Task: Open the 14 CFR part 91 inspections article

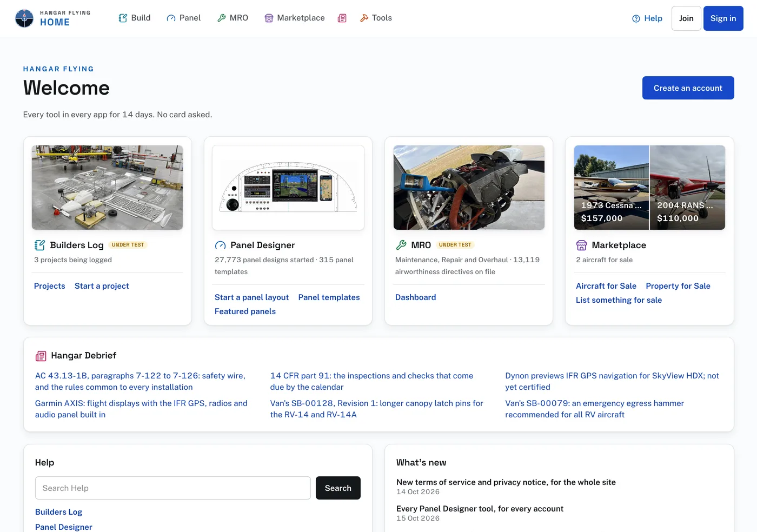Action: coord(372,382)
